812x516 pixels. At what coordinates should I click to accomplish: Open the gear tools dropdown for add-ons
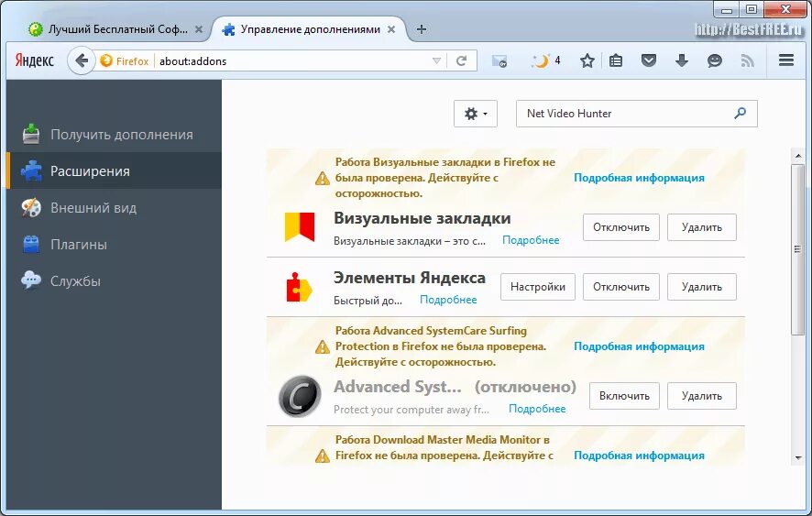click(476, 114)
